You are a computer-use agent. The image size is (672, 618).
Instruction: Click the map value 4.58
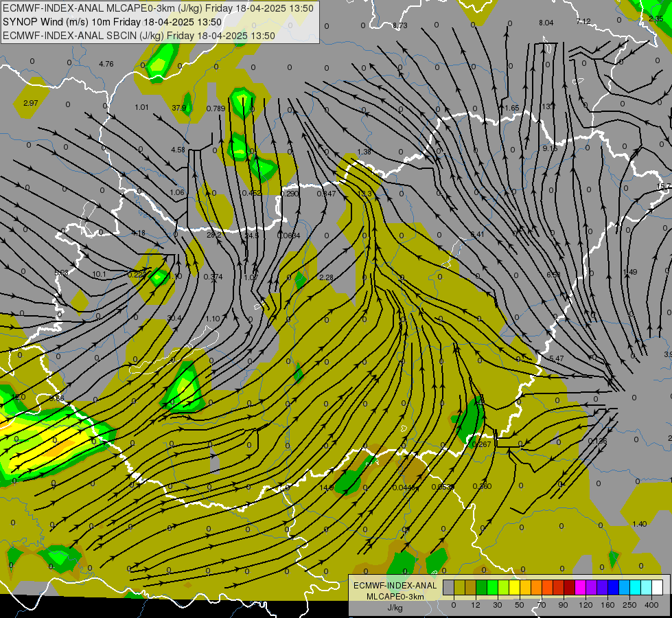tap(178, 150)
